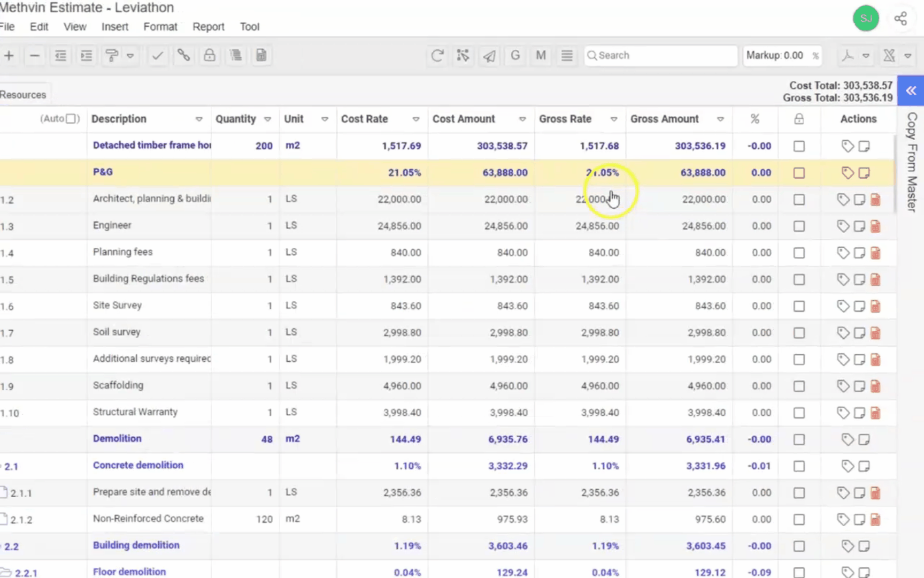Image resolution: width=924 pixels, height=578 pixels.
Task: Toggle the Auto checkbox in header
Action: (72, 119)
